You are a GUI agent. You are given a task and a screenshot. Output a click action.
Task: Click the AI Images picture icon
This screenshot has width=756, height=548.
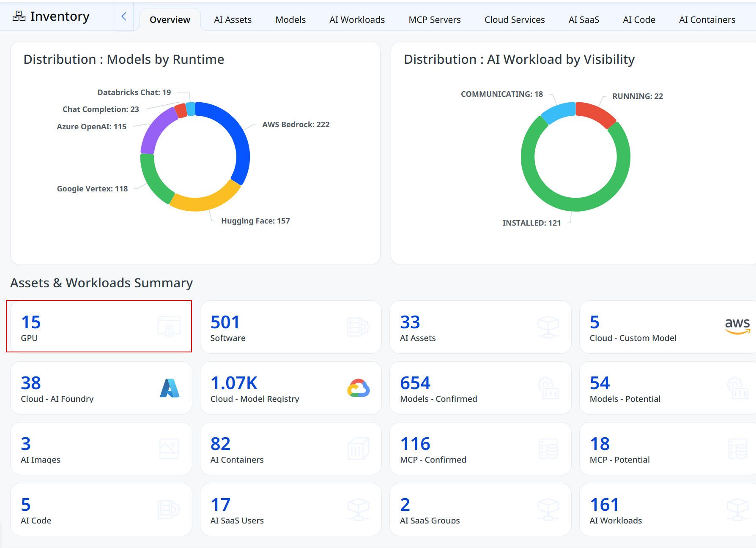169,449
